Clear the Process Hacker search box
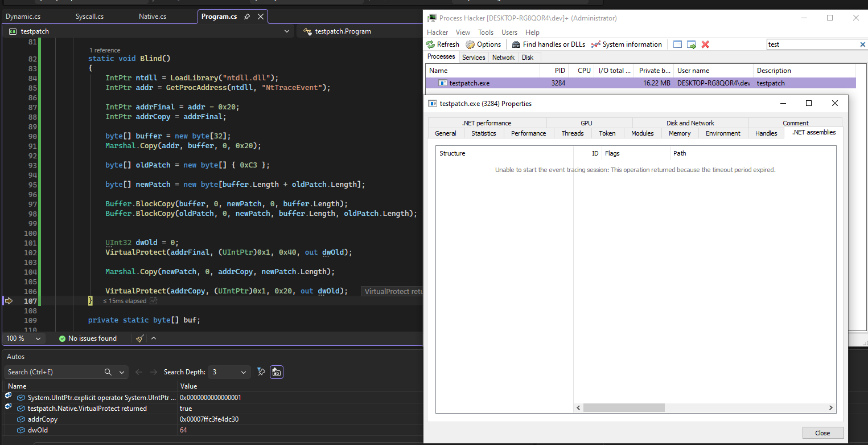The image size is (868, 445). (862, 44)
